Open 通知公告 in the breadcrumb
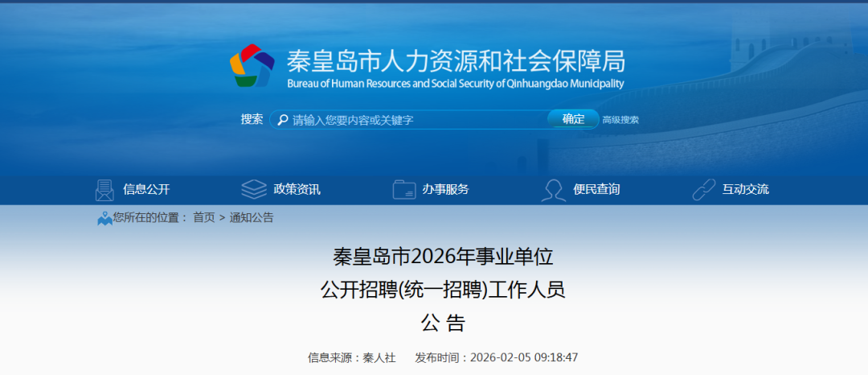The image size is (868, 375). pos(252,217)
